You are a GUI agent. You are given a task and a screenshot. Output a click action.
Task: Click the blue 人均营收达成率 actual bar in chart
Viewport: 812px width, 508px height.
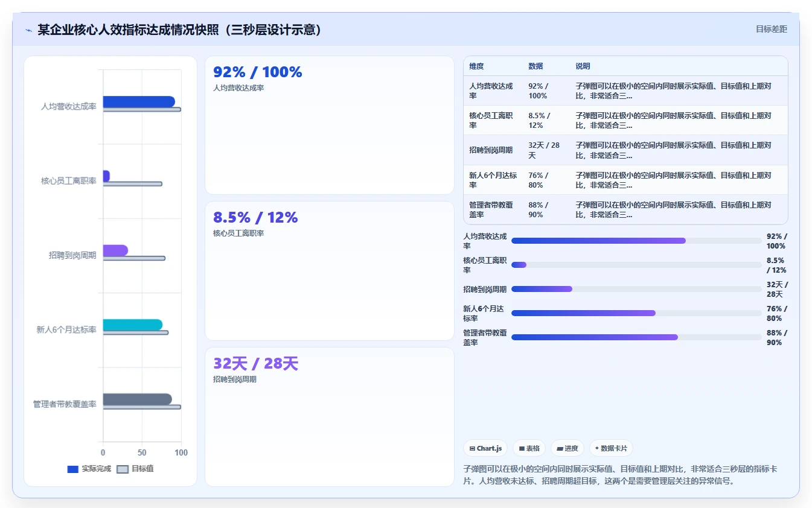[139, 102]
